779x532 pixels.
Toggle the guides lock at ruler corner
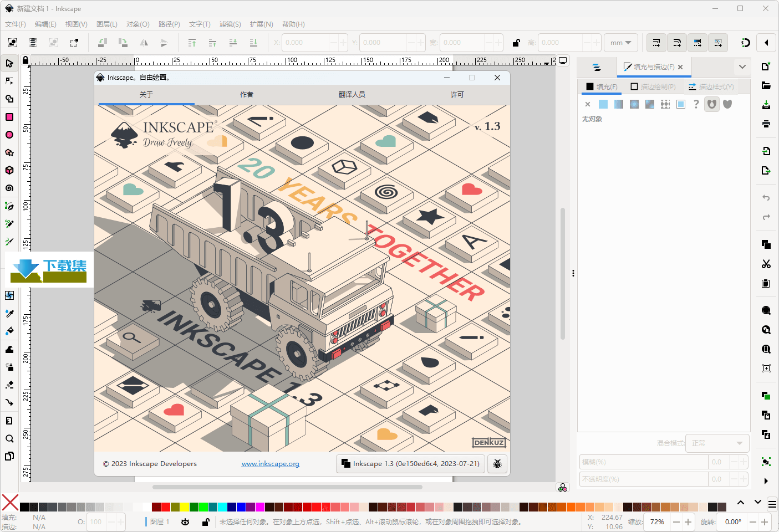click(25, 60)
